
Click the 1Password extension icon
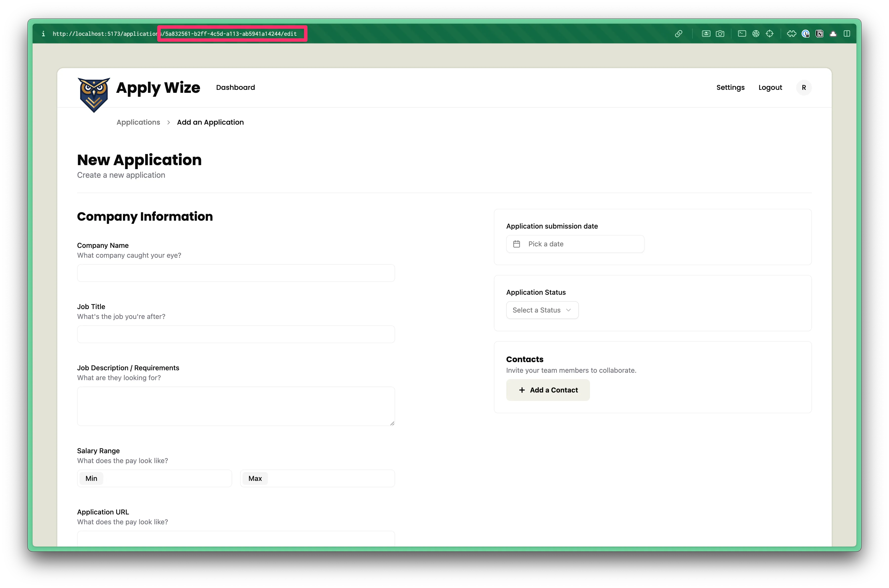(x=805, y=34)
